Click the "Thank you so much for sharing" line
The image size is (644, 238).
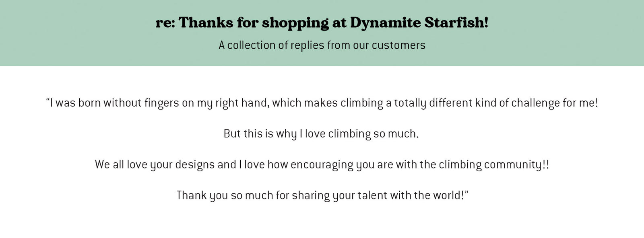point(322,195)
